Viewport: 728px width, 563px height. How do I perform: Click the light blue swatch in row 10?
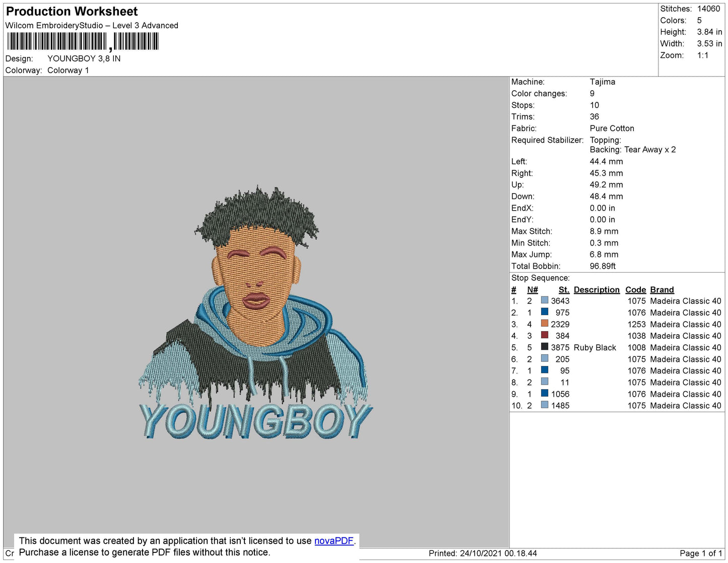click(545, 404)
